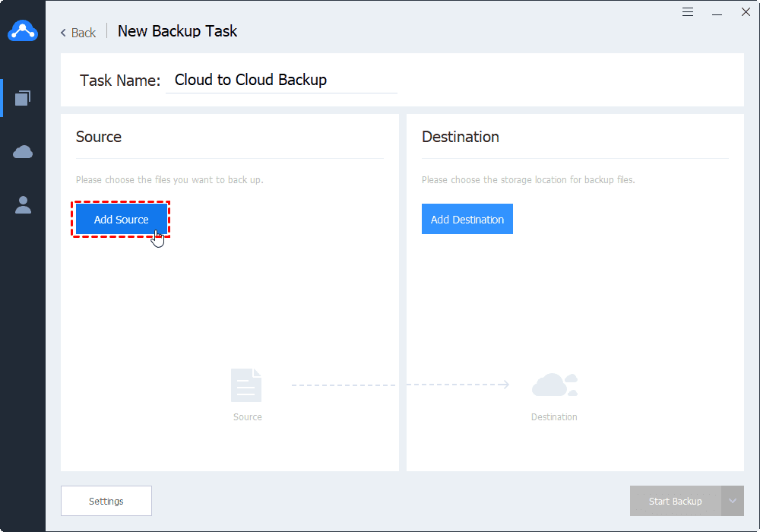Click the Task Name input field
This screenshot has width=760, height=532.
[x=281, y=81]
